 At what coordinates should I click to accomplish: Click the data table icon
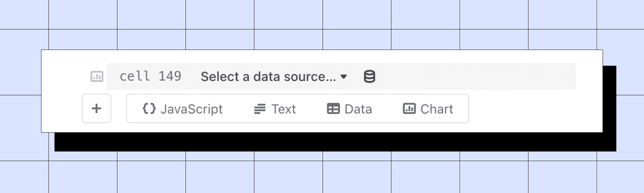click(x=333, y=109)
